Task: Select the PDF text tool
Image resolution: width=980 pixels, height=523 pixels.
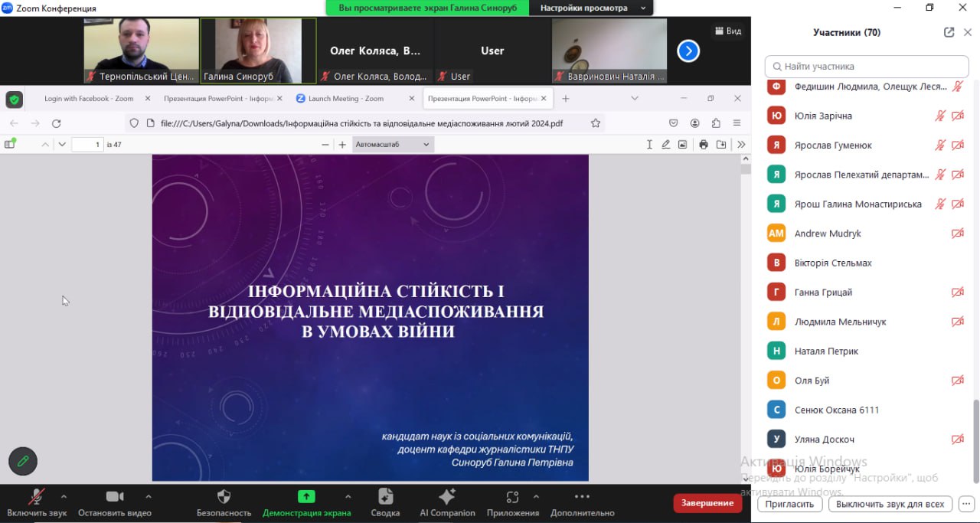Action: [649, 144]
